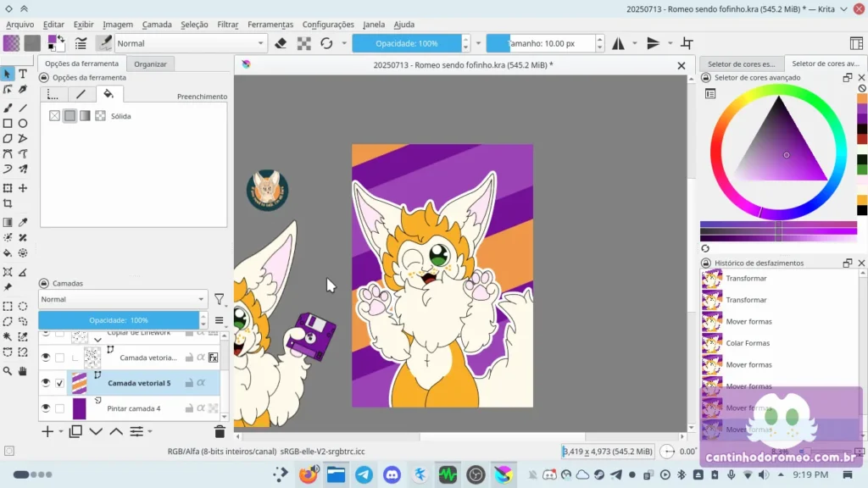Select the Ellipse shape tool
868x488 pixels.
tap(23, 124)
